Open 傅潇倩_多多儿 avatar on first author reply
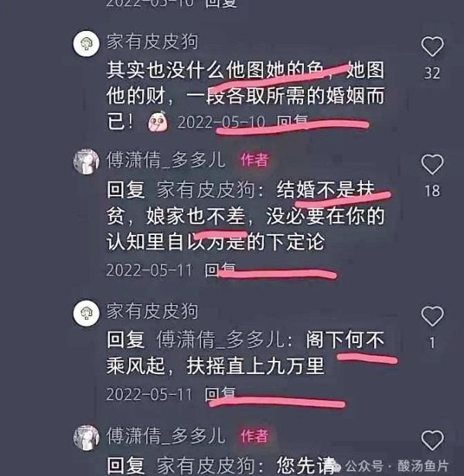This screenshot has height=476, width=464. tap(87, 161)
